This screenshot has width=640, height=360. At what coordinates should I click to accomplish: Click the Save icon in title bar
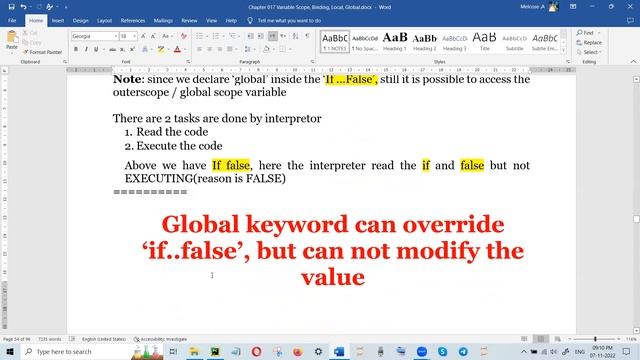click(x=11, y=7)
